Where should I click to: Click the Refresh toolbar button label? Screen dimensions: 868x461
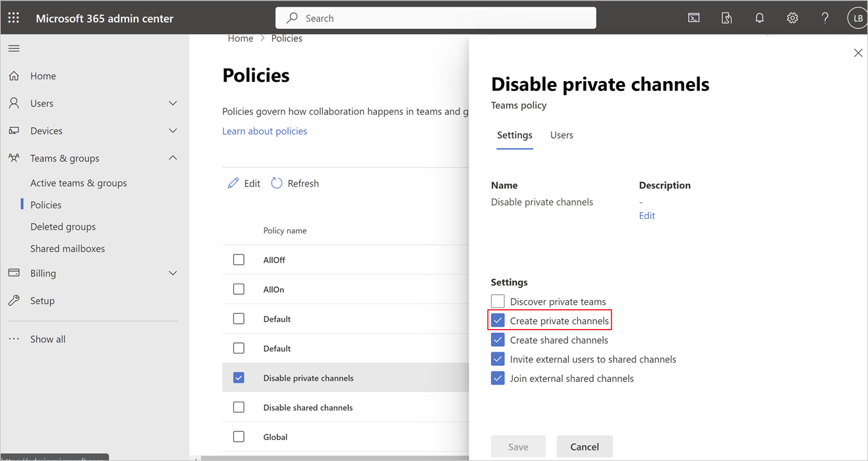[x=303, y=183]
